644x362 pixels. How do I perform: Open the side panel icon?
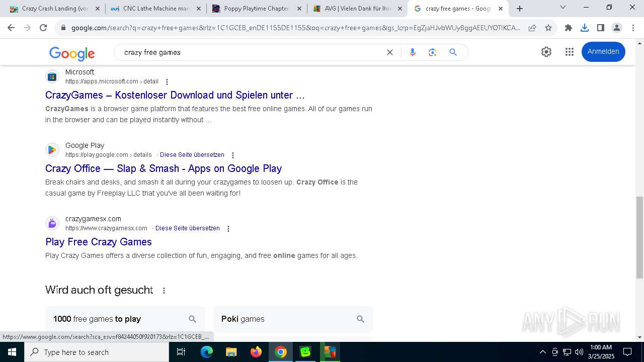[x=601, y=28]
